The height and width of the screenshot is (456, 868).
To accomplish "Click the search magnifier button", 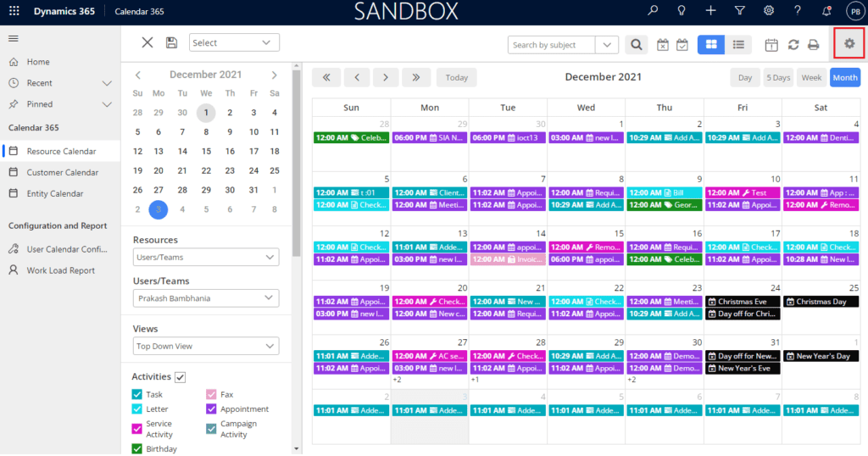I will (x=636, y=45).
